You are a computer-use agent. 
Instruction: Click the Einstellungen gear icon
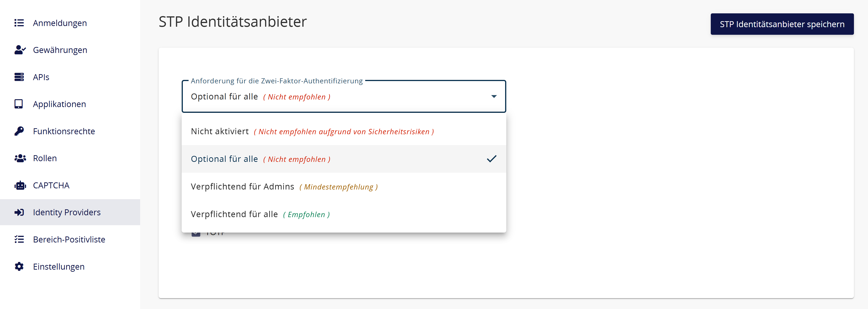[x=19, y=266]
